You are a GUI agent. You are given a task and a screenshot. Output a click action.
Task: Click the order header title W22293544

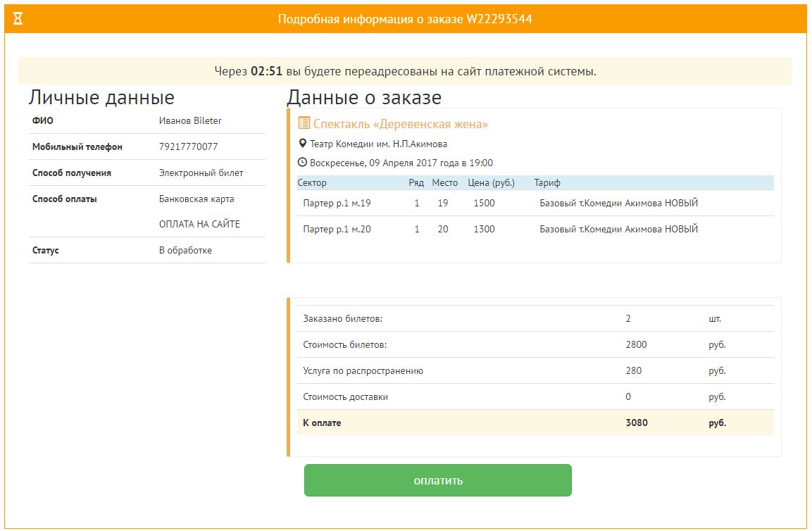405,19
